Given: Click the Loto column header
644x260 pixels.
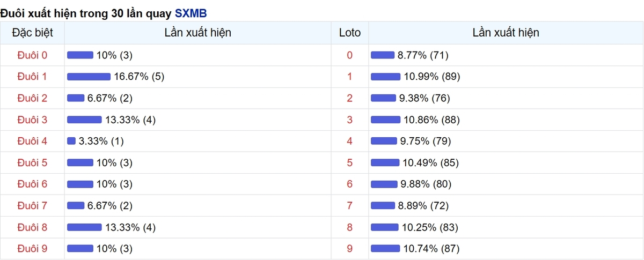Looking at the screenshot, I should pos(350,33).
